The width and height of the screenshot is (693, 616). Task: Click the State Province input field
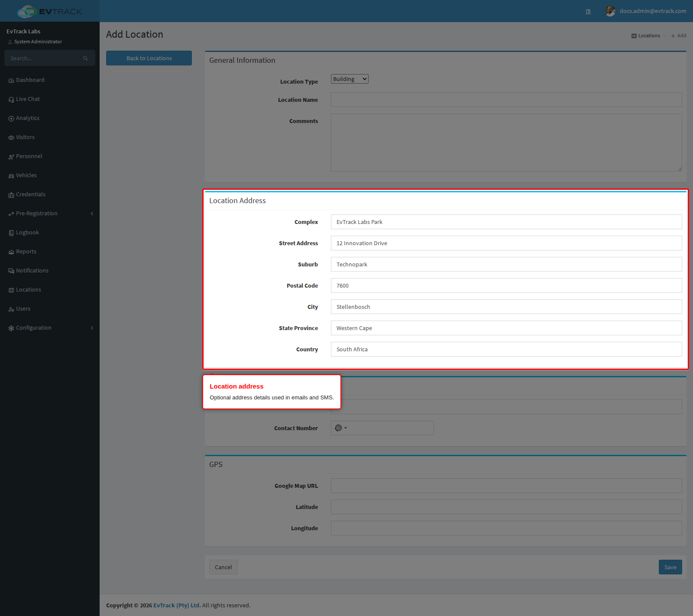point(506,328)
